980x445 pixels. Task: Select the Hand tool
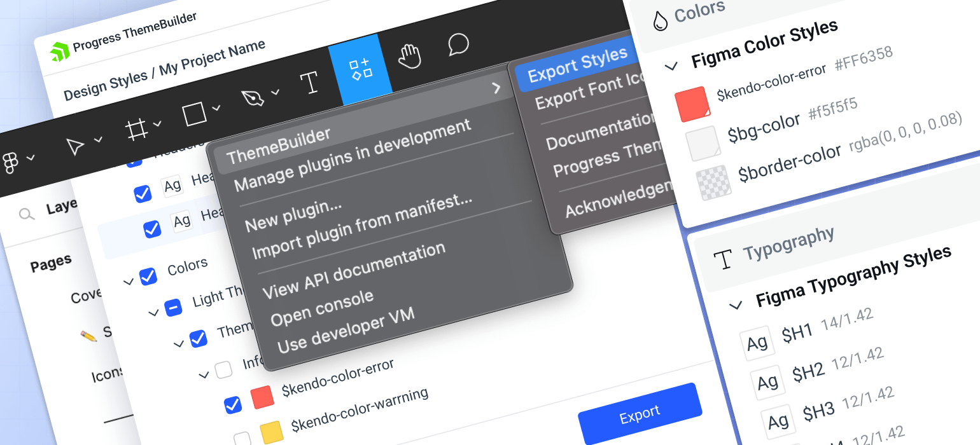tap(410, 56)
